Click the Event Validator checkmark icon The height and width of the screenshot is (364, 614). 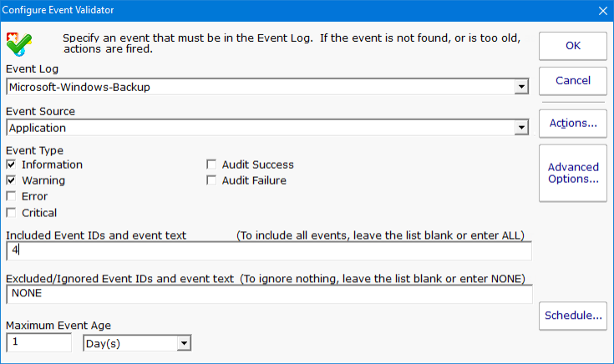coord(18,43)
